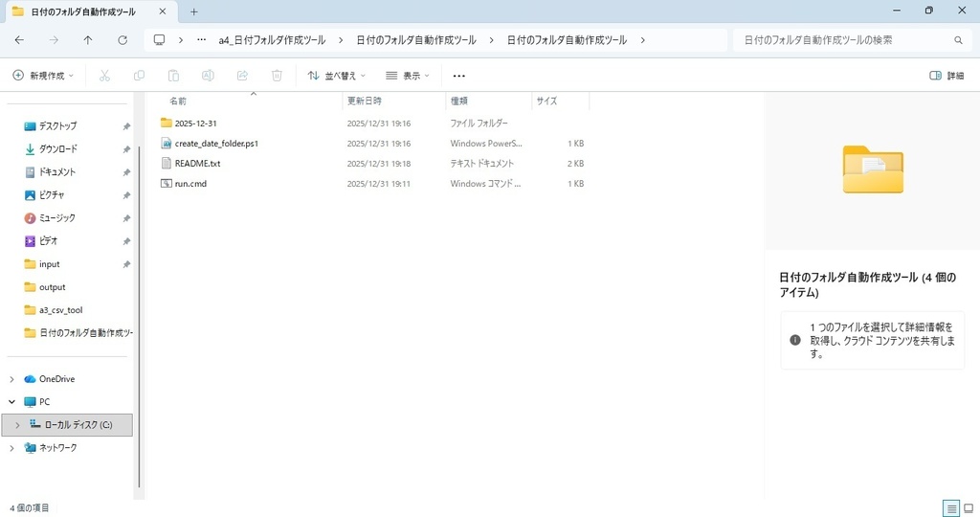This screenshot has width=980, height=517.
Task: Open ドキュメント in the sidebar
Action: point(56,172)
